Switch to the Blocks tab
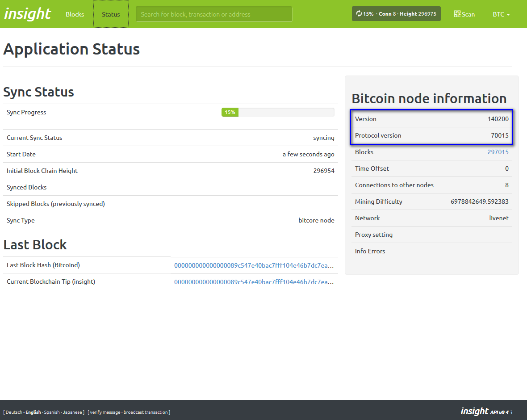Screen dimensions: 527x420 pos(75,14)
